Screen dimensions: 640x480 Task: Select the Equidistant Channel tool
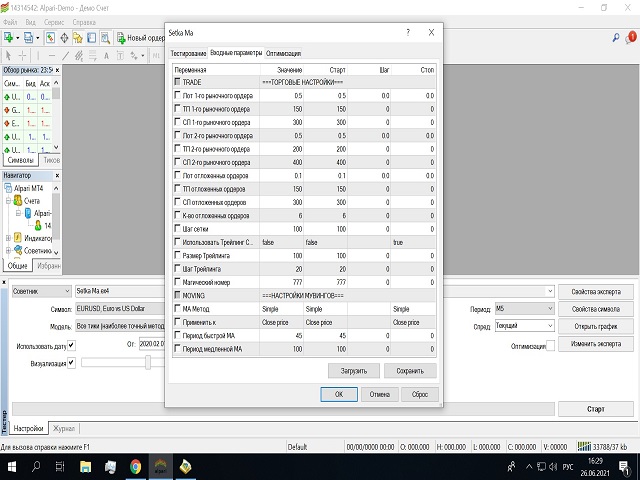pos(79,56)
